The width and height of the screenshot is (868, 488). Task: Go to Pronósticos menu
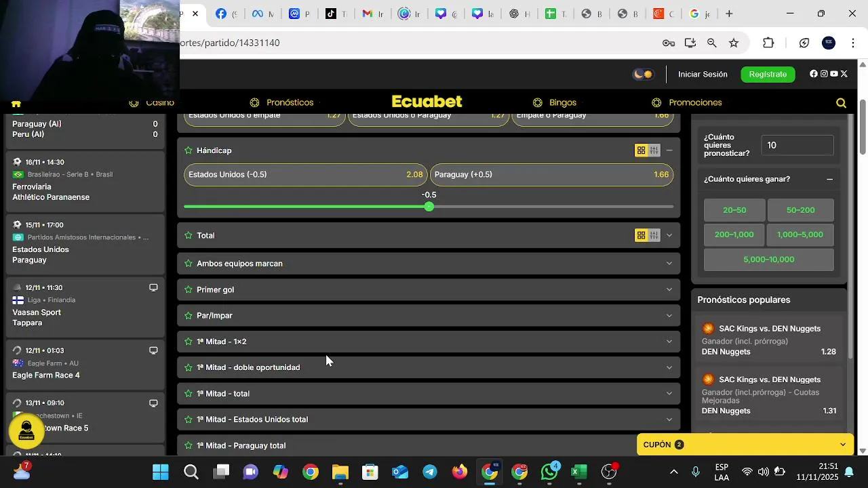pos(281,102)
